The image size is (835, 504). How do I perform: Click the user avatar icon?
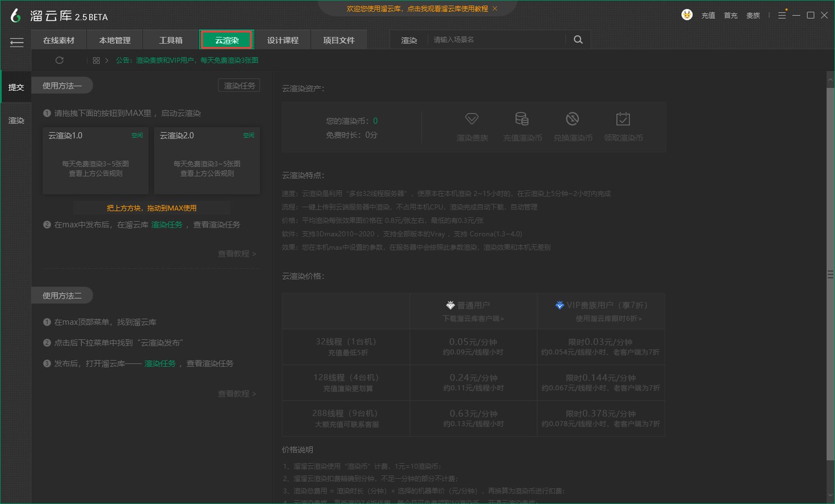pyautogui.click(x=686, y=15)
